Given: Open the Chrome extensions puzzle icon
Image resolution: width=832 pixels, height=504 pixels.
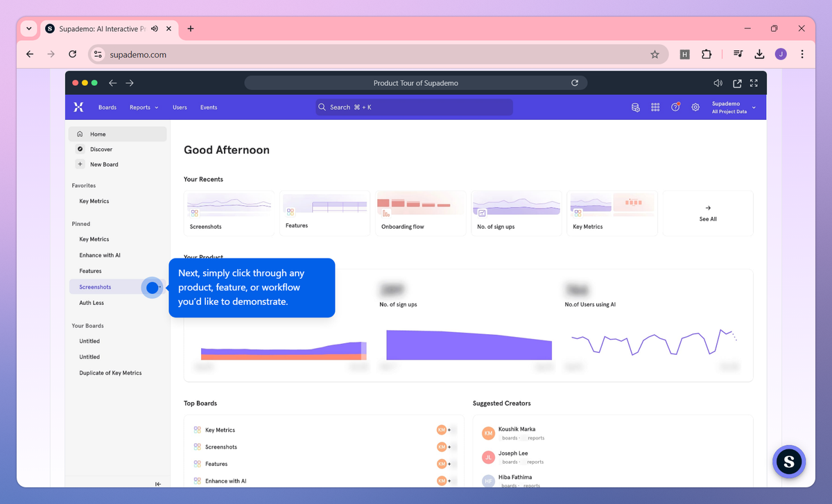Looking at the screenshot, I should [x=707, y=54].
